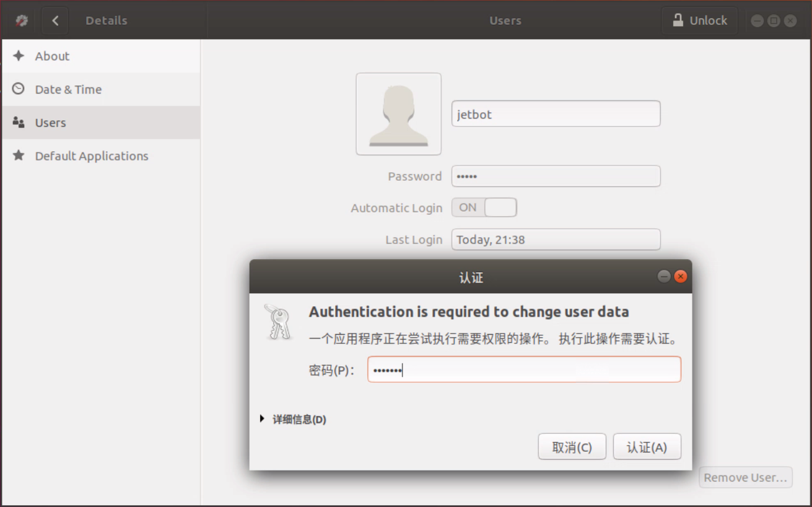Open the Date & Time panel
The height and width of the screenshot is (507, 812).
coord(100,89)
